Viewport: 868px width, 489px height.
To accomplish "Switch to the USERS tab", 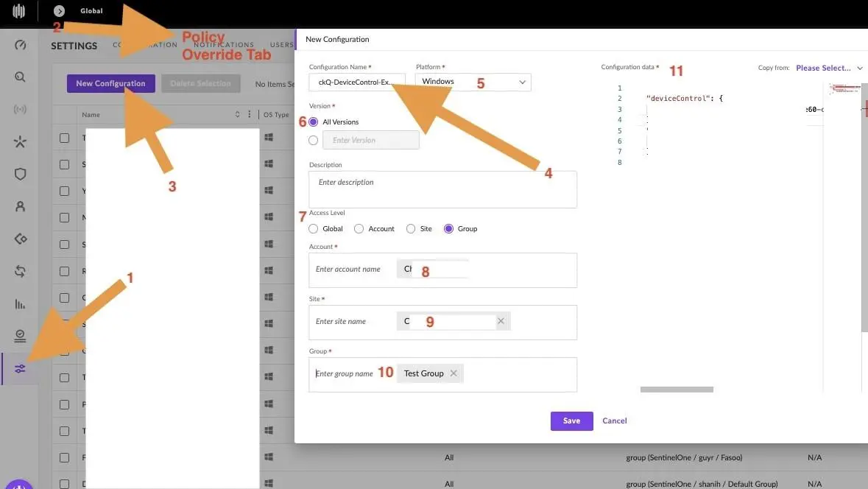I will point(282,45).
